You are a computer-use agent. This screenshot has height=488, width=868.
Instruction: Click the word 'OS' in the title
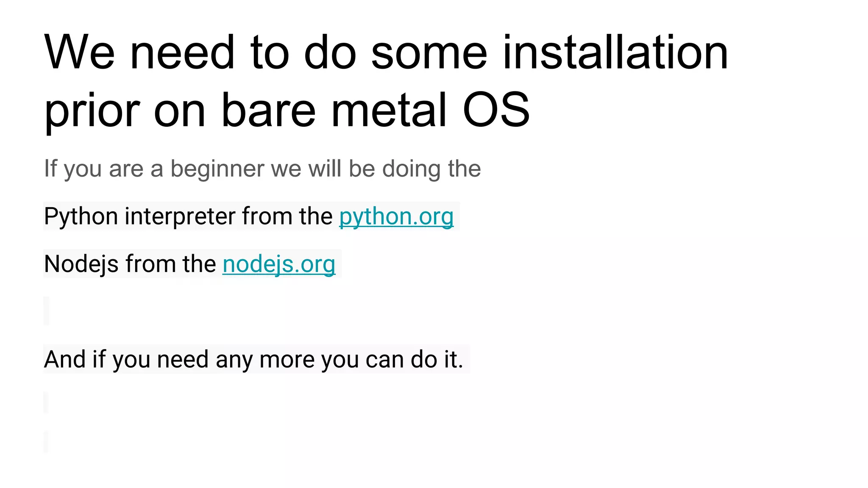click(x=496, y=110)
